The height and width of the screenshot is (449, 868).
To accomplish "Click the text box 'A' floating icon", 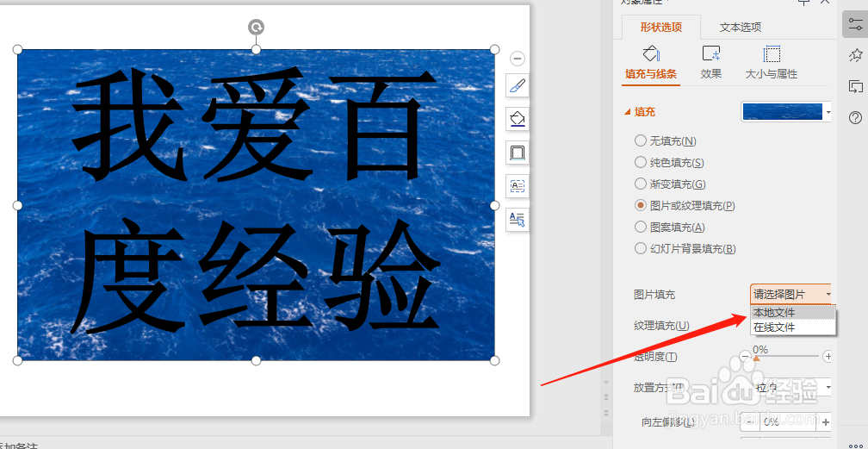I will click(517, 185).
